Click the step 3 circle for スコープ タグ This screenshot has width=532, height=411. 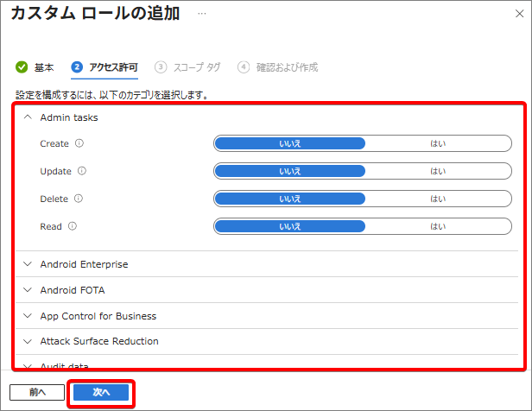161,66
